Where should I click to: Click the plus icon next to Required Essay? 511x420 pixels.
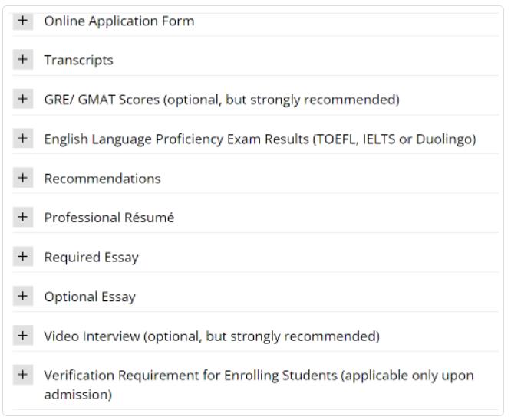(23, 257)
